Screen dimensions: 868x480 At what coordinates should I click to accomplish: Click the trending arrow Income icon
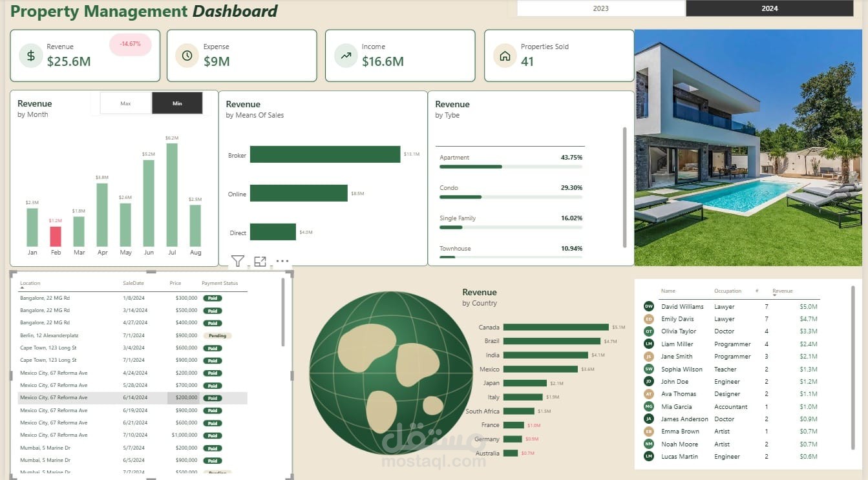click(x=346, y=56)
